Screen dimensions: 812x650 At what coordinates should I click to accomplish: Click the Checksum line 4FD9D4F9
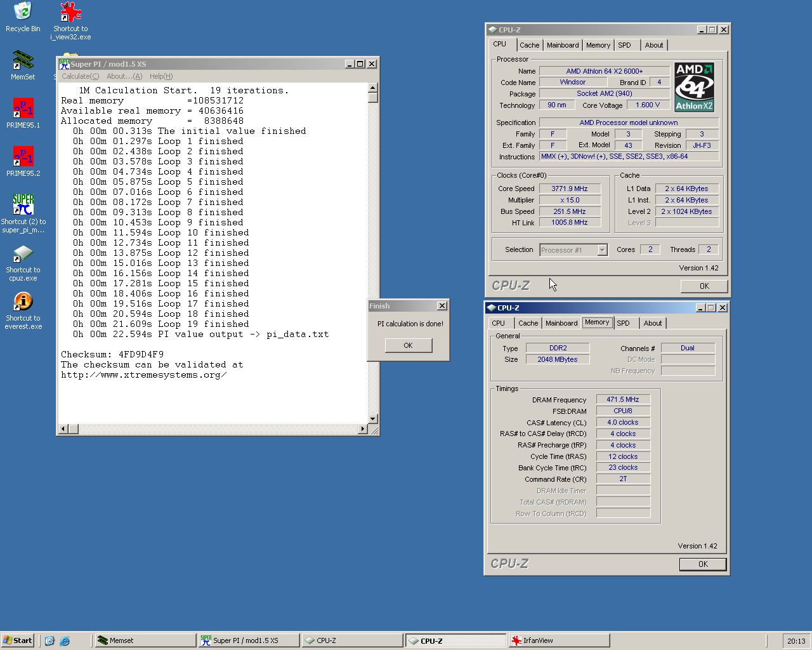[x=112, y=355]
